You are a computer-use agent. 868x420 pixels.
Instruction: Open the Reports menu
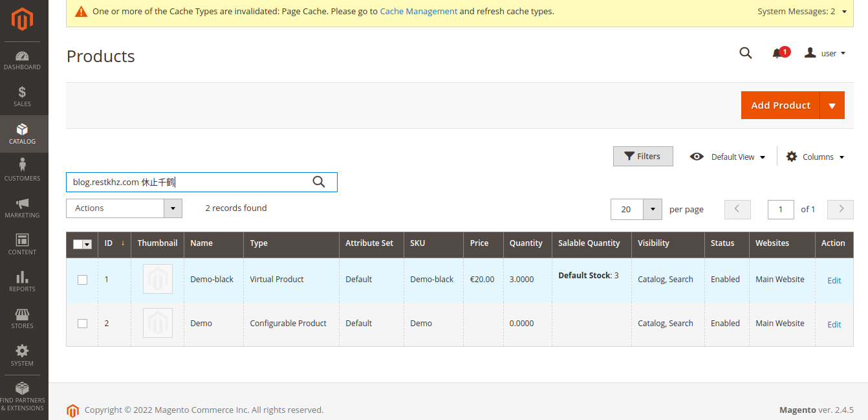click(22, 282)
